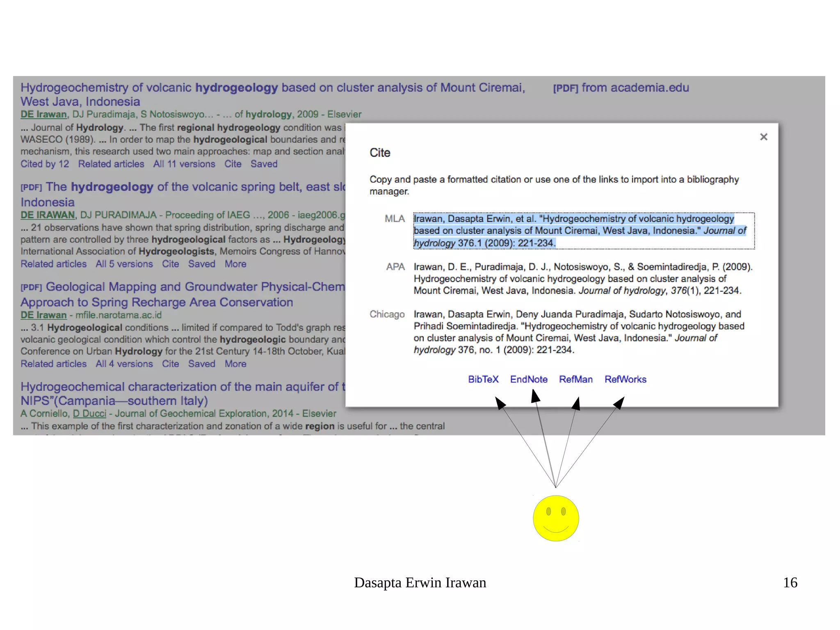
Task: Click the Chicago formatted citation text
Action: pyautogui.click(x=579, y=332)
